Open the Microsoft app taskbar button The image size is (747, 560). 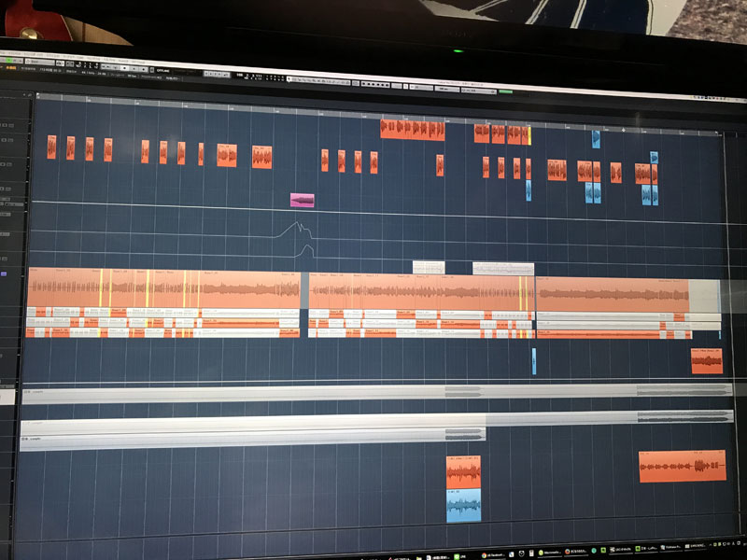point(550,553)
